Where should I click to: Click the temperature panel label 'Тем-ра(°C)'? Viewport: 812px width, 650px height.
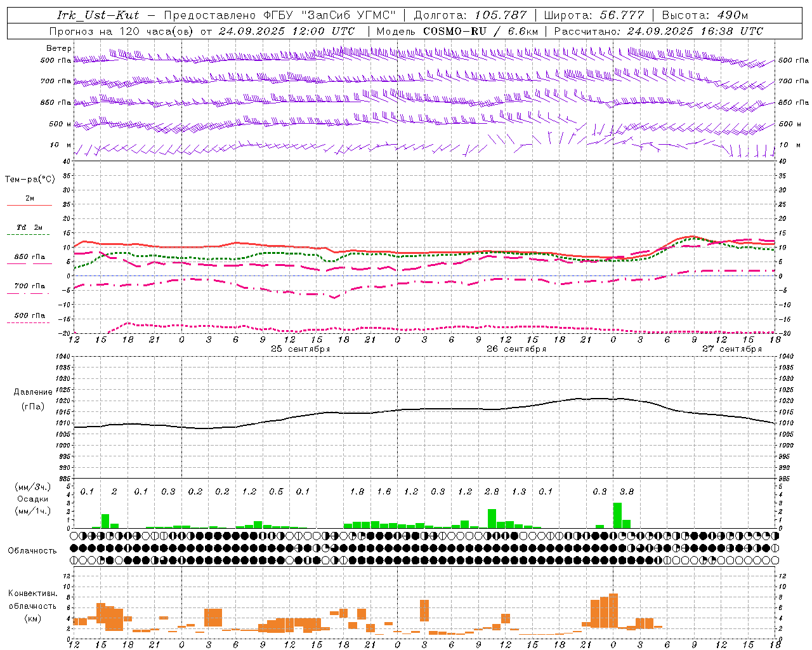[30, 180]
